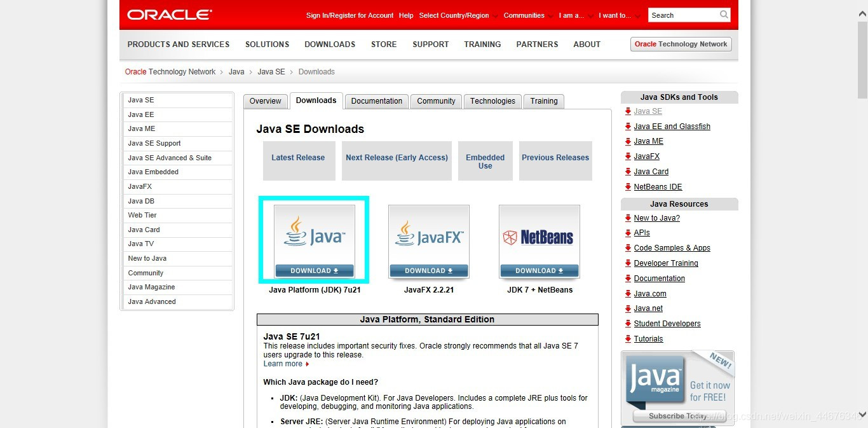Select Java Embedded in left sidebar

pyautogui.click(x=178, y=172)
